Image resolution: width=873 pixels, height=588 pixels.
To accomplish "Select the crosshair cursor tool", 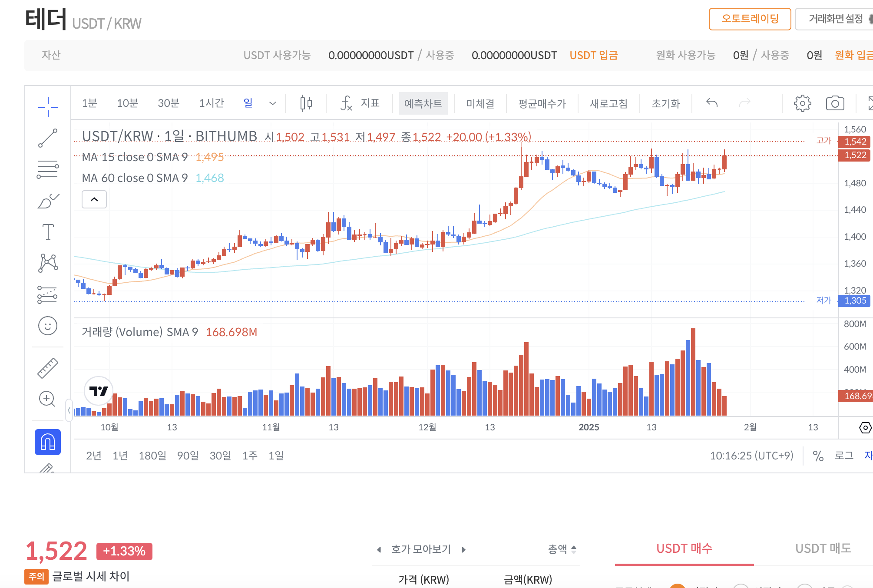I will [x=48, y=106].
